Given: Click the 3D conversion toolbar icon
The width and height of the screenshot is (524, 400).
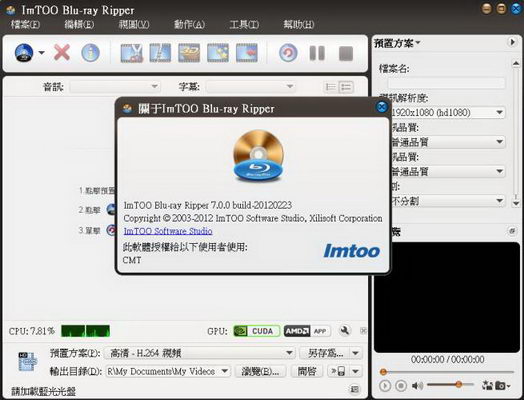Looking at the screenshot, I should tap(189, 53).
